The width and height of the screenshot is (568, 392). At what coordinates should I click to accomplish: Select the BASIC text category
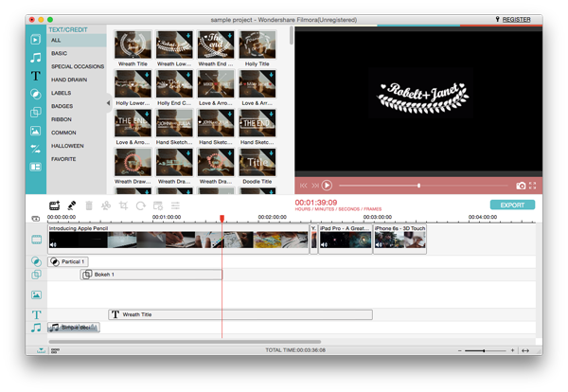pyautogui.click(x=77, y=53)
